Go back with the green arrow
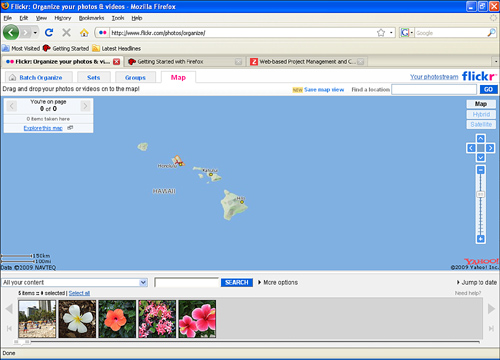500x360 pixels. [11, 33]
